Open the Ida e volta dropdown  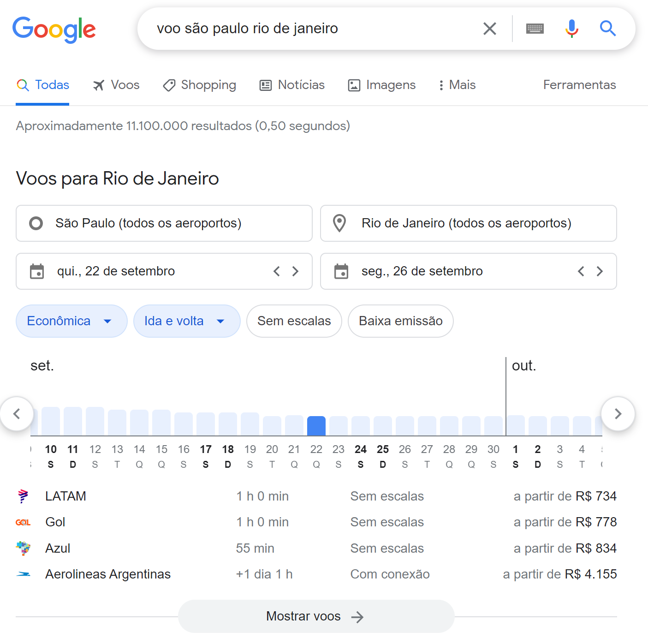pyautogui.click(x=187, y=321)
